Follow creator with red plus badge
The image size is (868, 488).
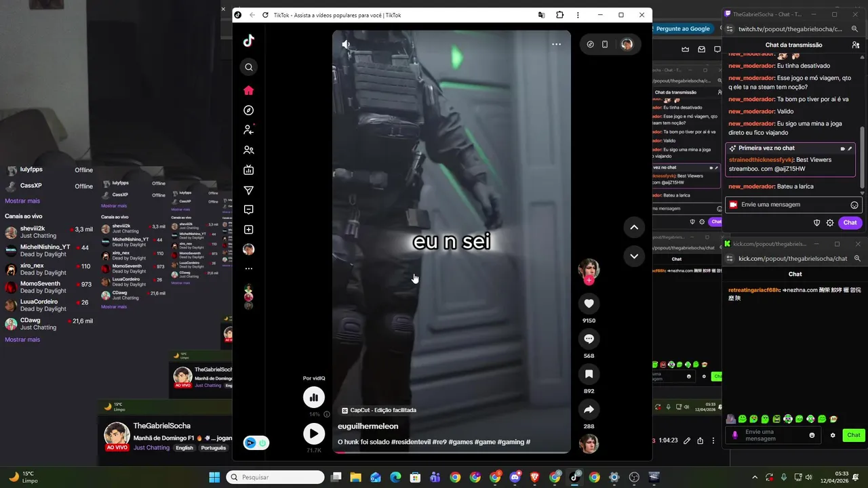589,280
